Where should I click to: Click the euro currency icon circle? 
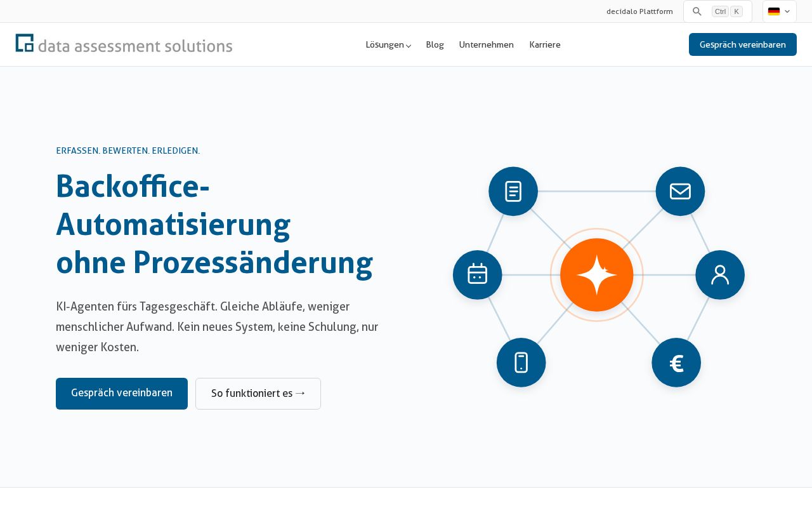[x=676, y=363]
